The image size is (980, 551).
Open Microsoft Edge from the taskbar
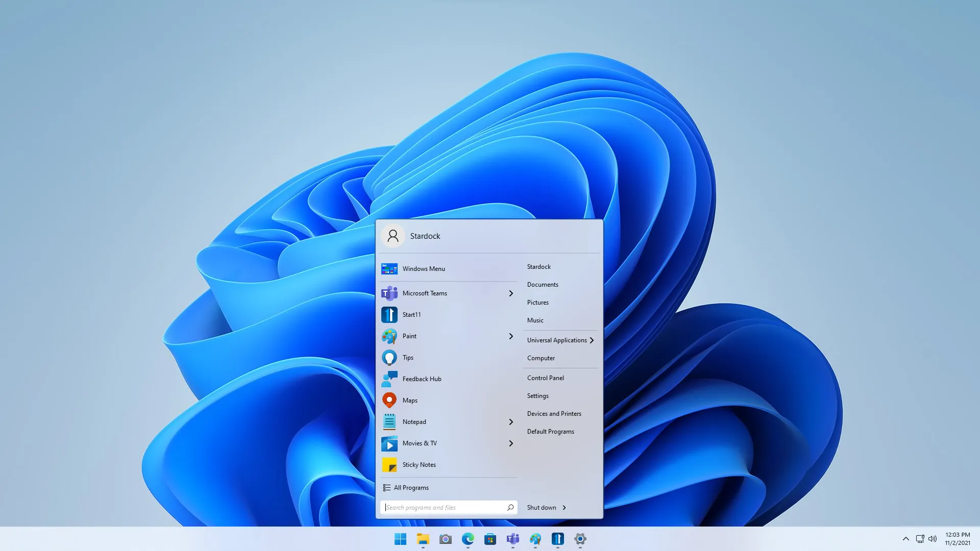click(468, 539)
